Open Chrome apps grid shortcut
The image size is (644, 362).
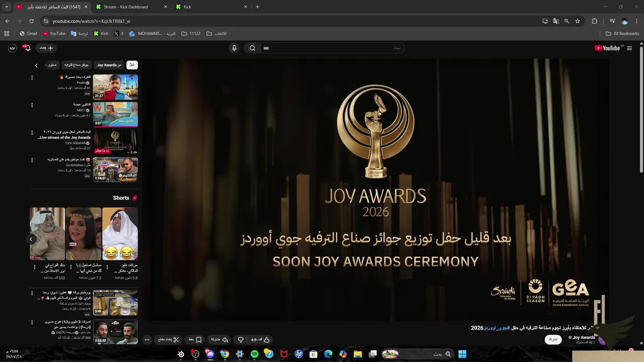pyautogui.click(x=7, y=34)
